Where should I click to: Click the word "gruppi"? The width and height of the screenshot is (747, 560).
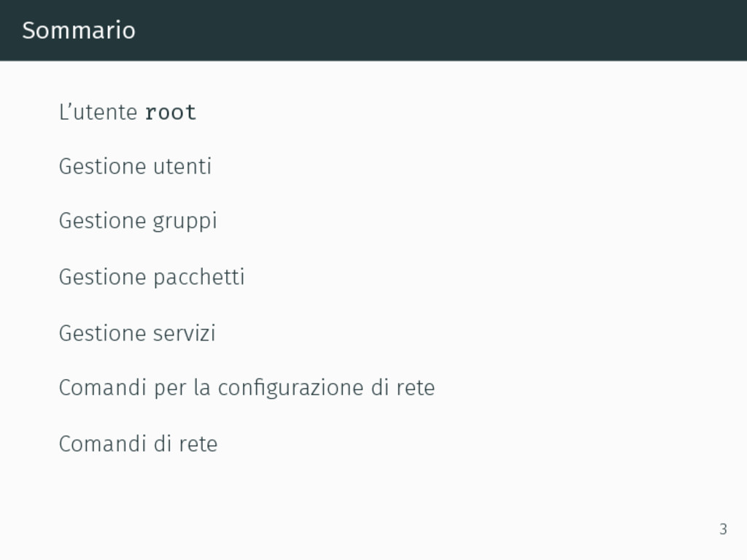tap(185, 222)
